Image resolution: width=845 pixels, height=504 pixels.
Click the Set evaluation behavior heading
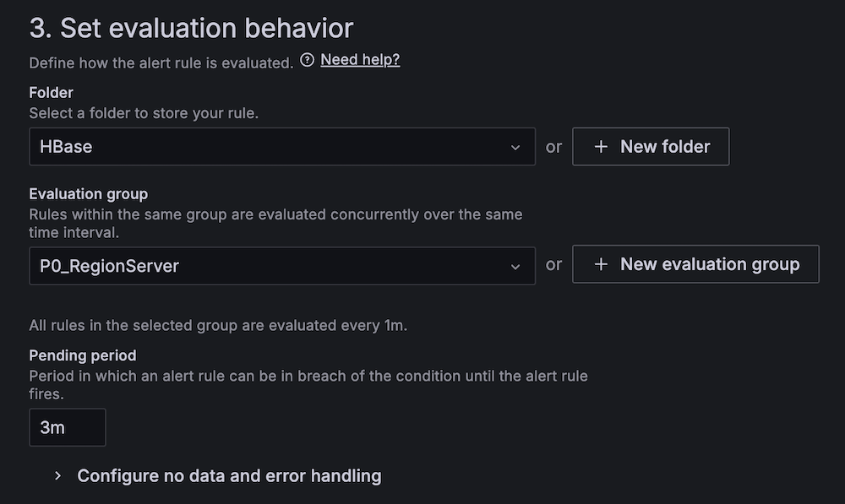point(190,28)
